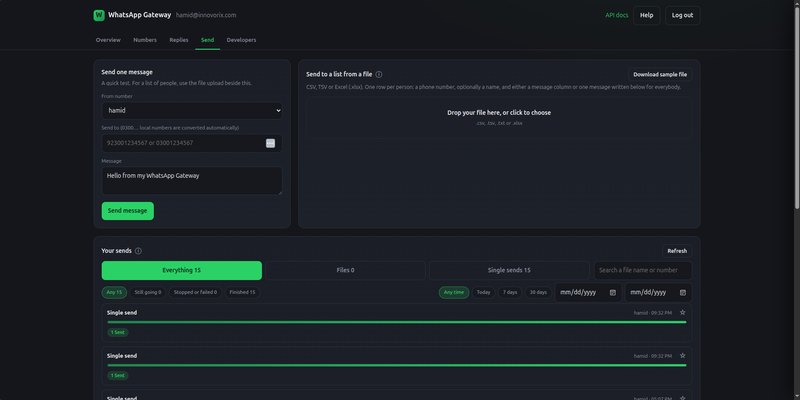Viewport: 800px width, 400px height.
Task: Star the second Single send entry
Action: [683, 356]
